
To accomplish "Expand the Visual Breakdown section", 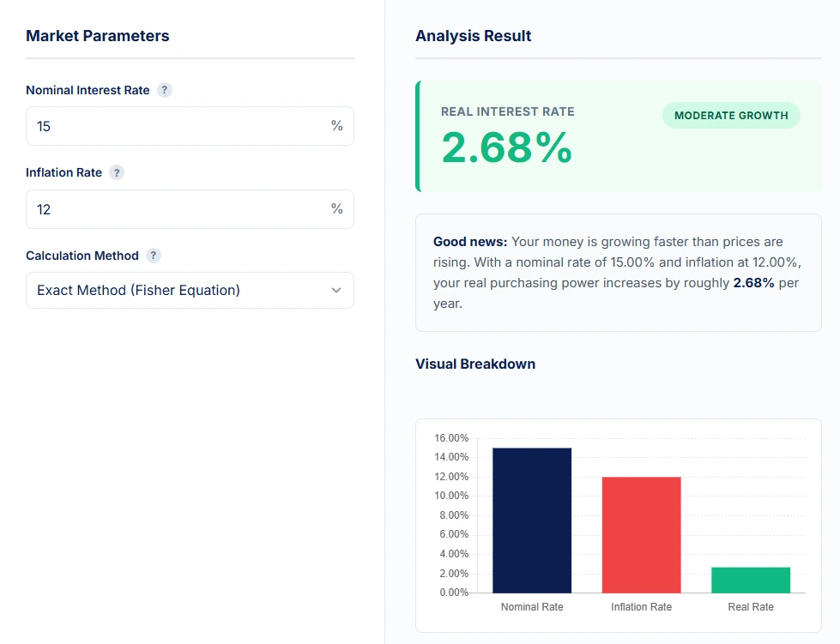I will (x=474, y=364).
